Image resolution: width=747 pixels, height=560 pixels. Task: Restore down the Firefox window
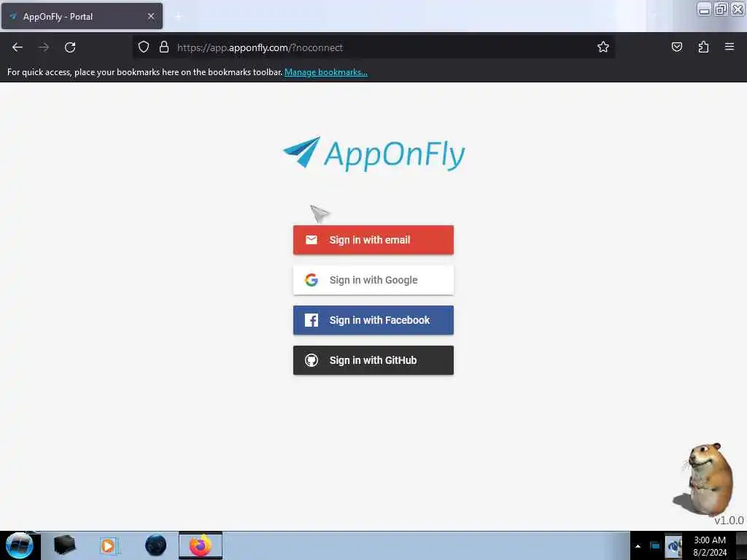tap(721, 9)
